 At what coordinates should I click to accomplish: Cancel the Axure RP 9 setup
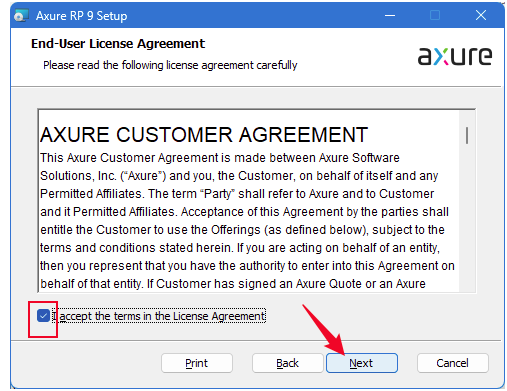click(453, 363)
